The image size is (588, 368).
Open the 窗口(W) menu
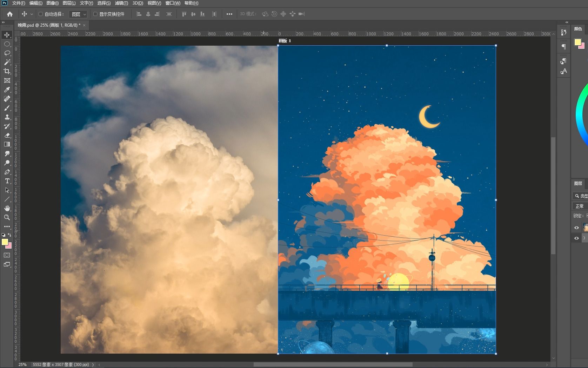173,3
